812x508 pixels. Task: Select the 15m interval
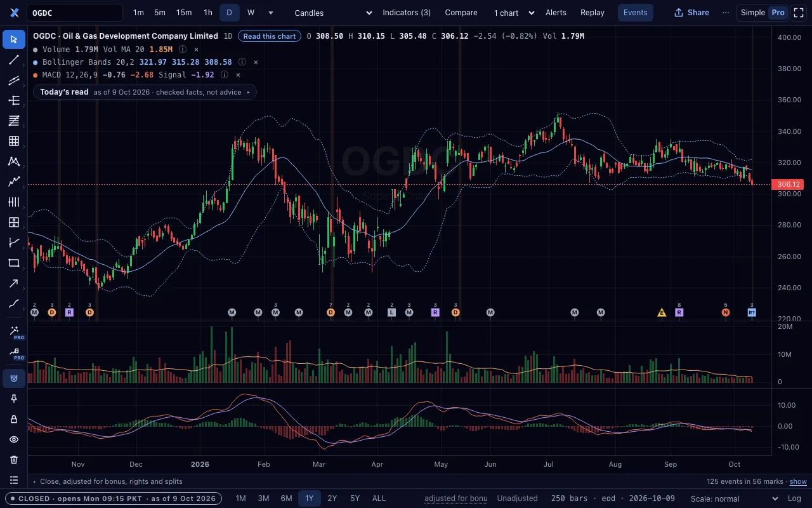pos(184,13)
